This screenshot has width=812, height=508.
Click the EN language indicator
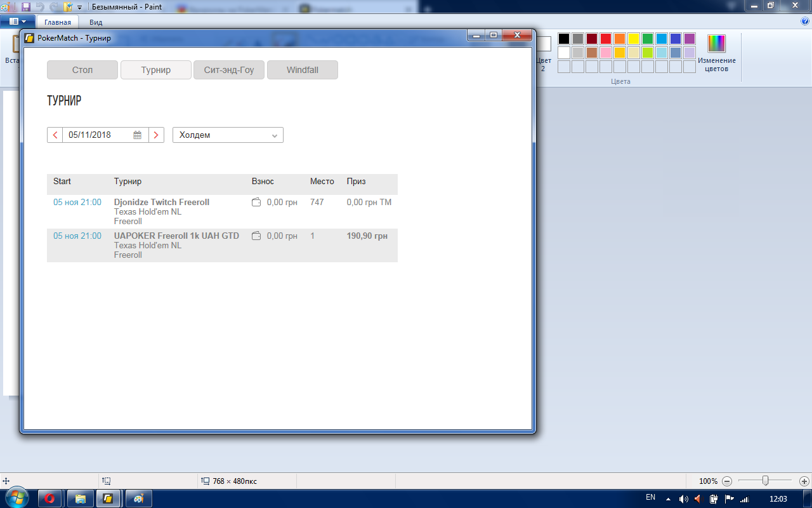(x=650, y=497)
